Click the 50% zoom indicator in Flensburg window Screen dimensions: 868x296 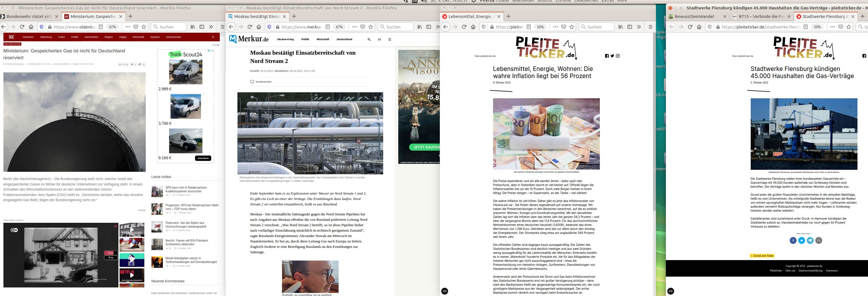pos(817,27)
